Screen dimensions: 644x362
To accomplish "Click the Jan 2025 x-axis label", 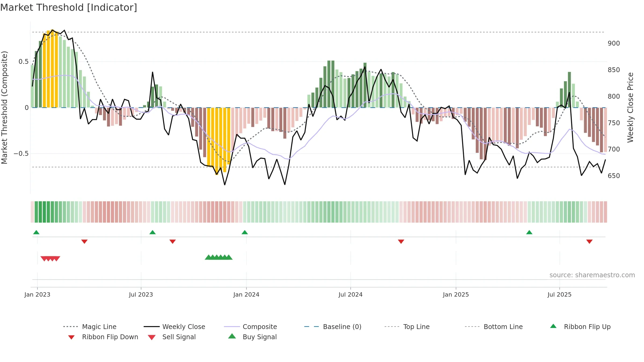I will pyautogui.click(x=456, y=295).
